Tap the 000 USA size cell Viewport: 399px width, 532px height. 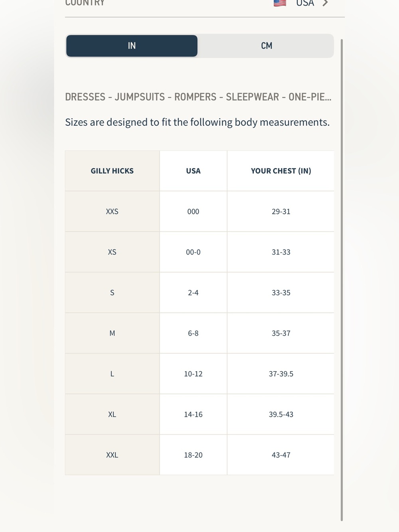[x=193, y=212]
